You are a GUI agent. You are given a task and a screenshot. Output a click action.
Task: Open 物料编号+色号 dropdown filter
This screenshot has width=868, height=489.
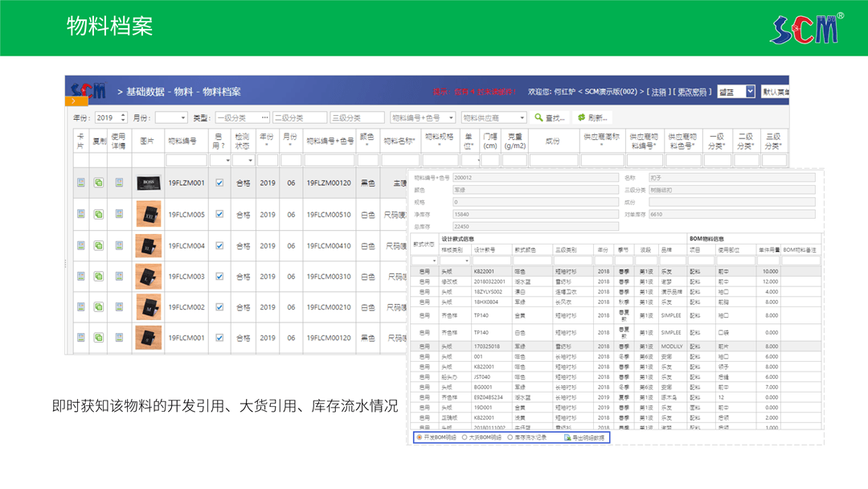pos(423,118)
